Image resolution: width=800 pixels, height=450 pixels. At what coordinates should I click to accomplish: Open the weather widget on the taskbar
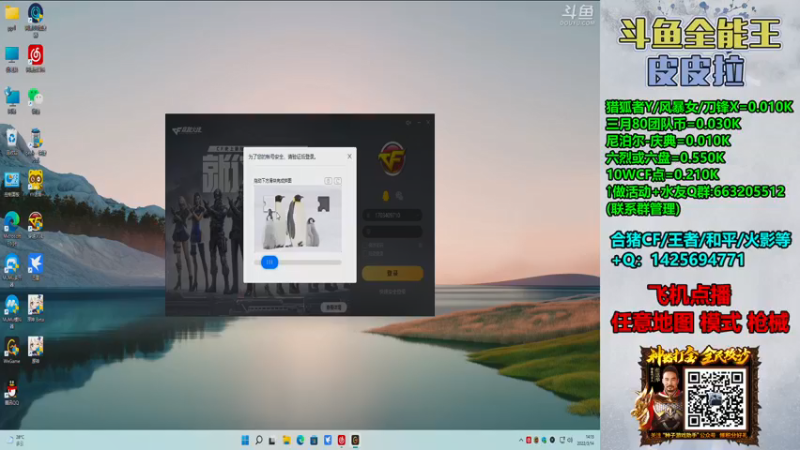(15, 440)
